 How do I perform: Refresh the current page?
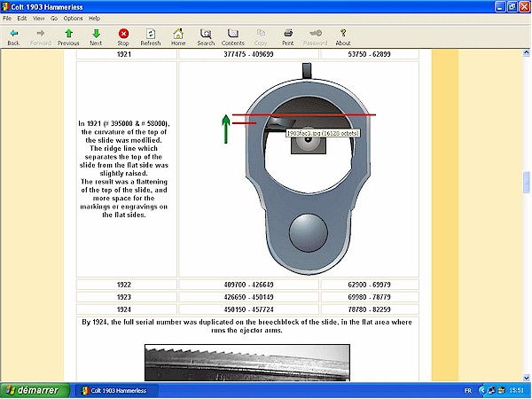tap(151, 37)
